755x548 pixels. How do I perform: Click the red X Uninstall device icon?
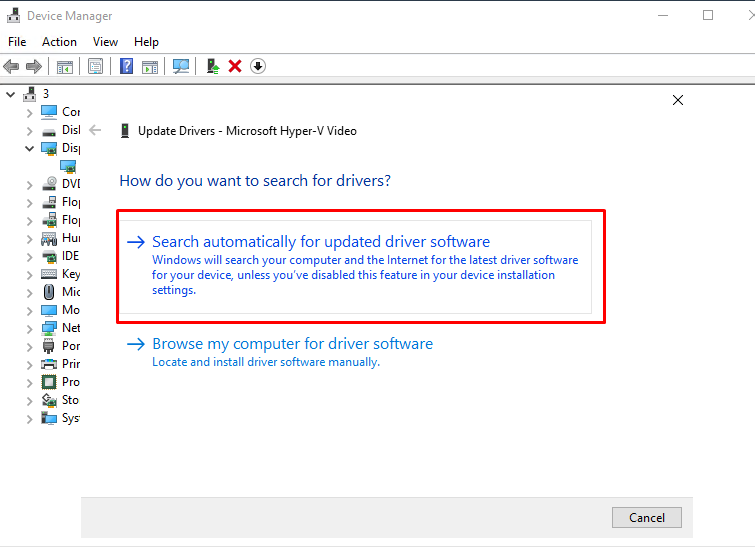tap(235, 66)
